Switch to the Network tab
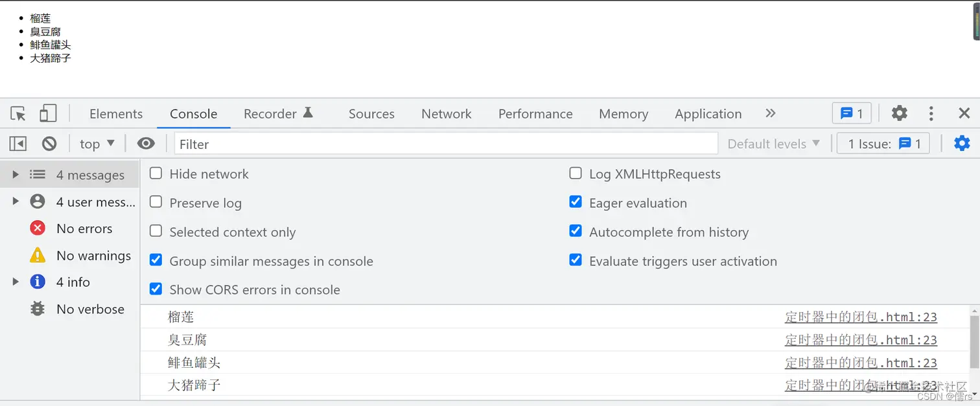980x406 pixels. pos(447,114)
